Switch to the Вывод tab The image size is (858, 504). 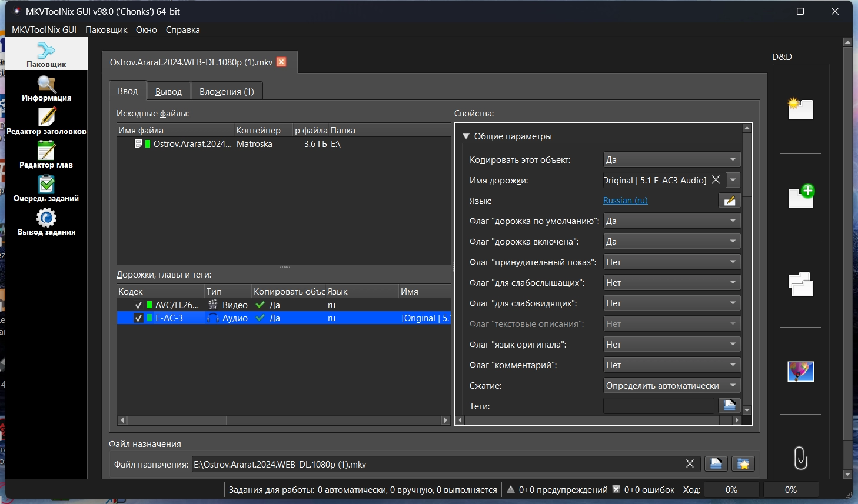coord(168,92)
